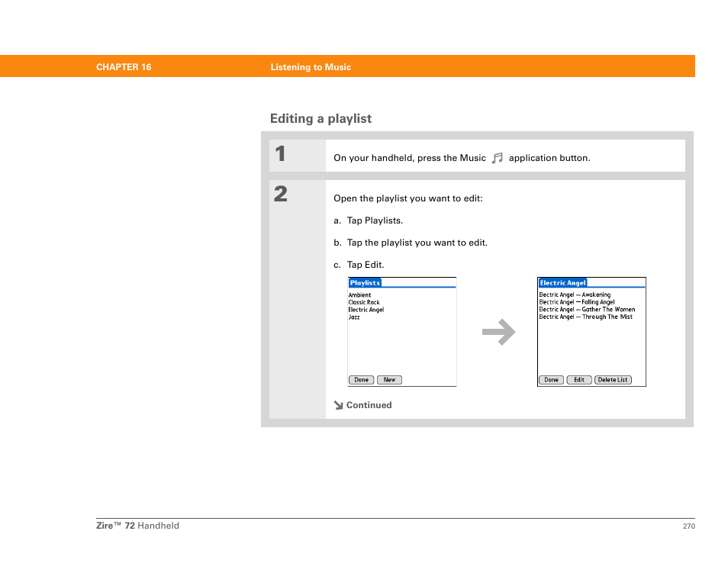Tap the Edit button in Electric Angel screen

coord(579,380)
